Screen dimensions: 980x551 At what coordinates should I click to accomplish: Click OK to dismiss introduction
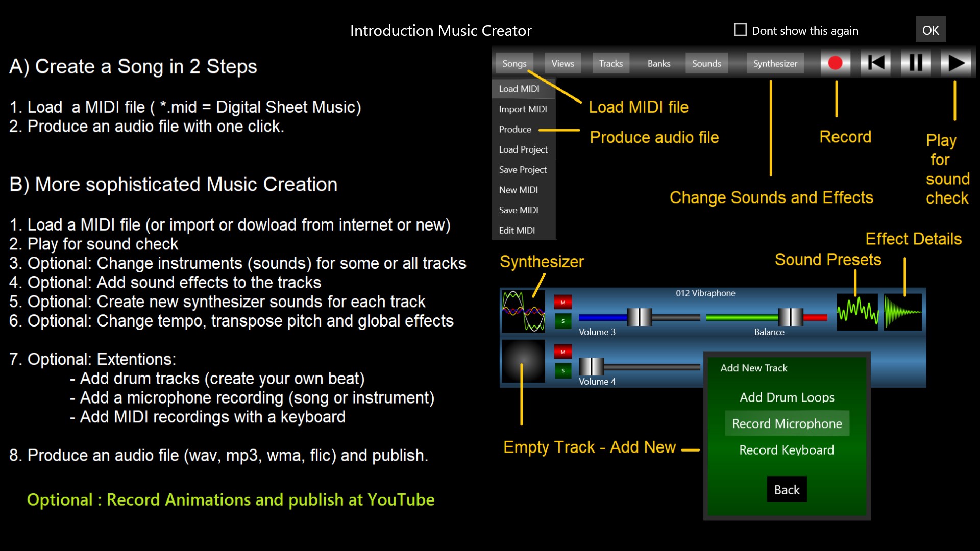930,30
